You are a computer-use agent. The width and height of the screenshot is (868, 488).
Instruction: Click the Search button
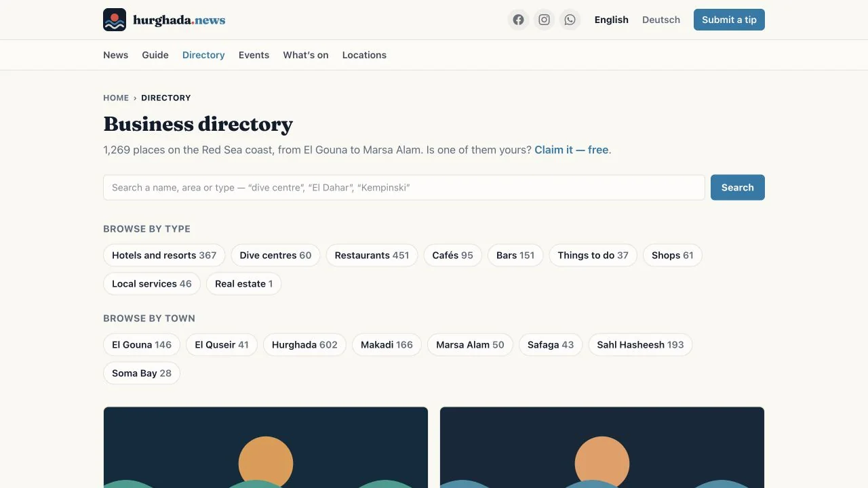pos(738,188)
